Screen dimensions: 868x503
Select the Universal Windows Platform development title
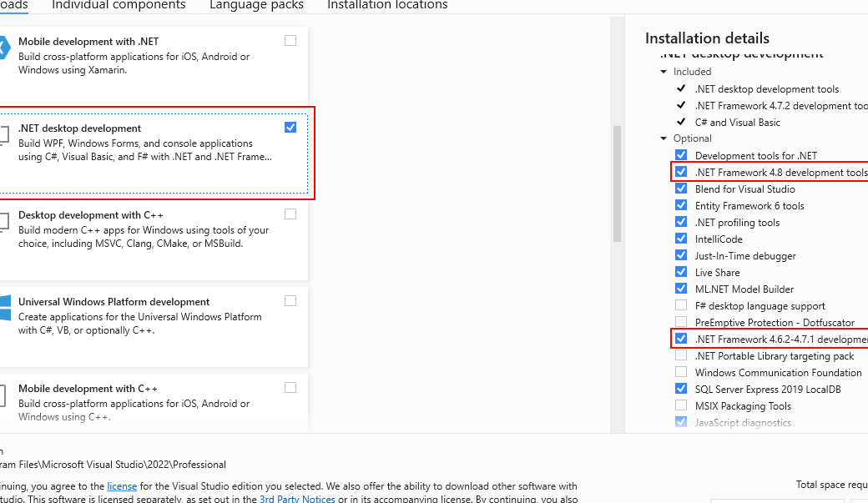click(x=114, y=302)
